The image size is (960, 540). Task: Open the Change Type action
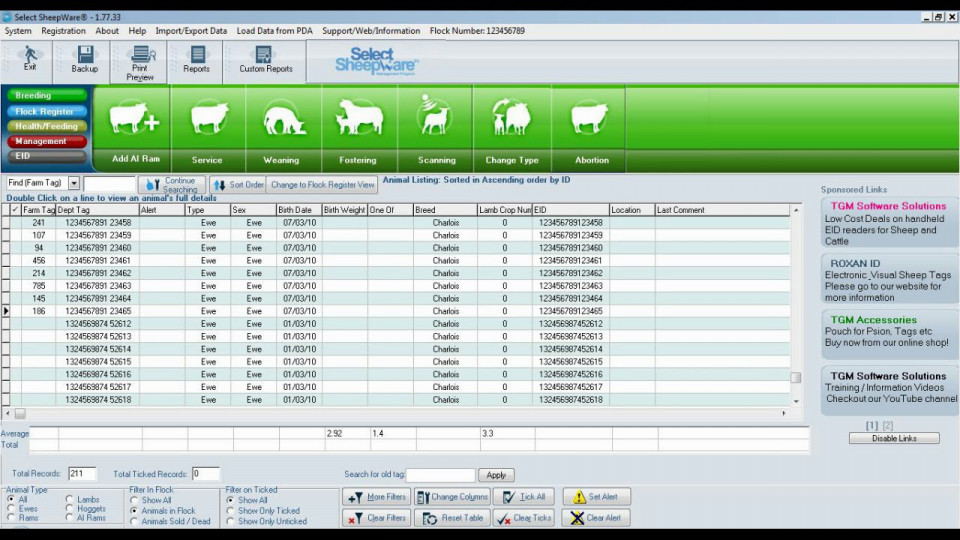(x=512, y=130)
